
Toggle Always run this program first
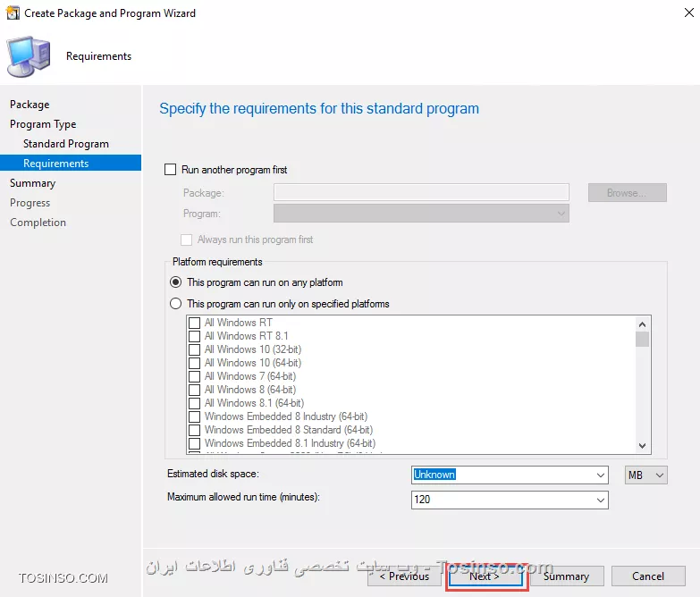(186, 240)
